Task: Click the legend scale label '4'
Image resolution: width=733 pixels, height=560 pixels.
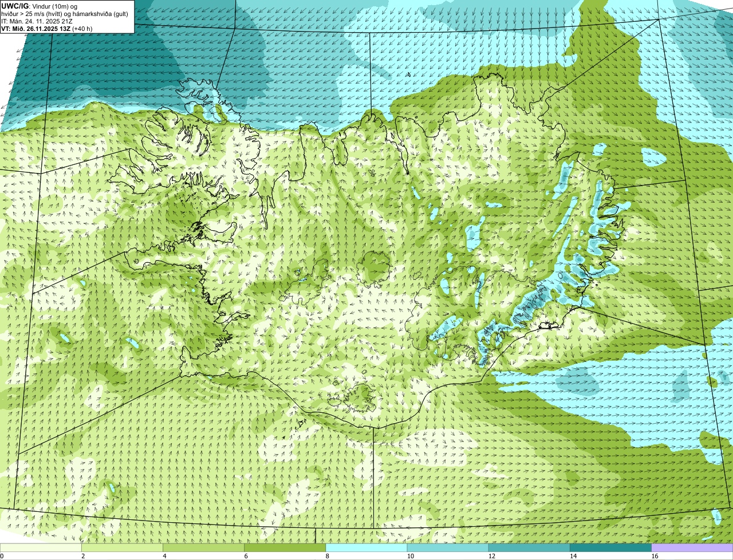Action: click(165, 556)
